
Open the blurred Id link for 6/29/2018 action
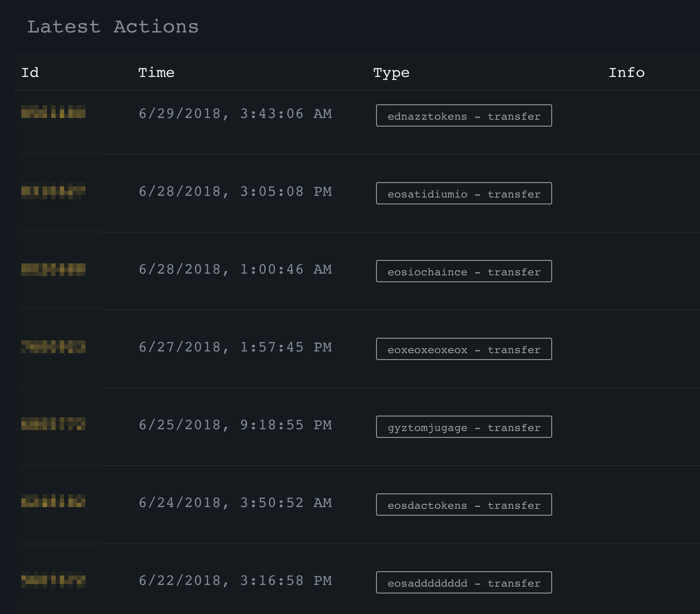(53, 112)
